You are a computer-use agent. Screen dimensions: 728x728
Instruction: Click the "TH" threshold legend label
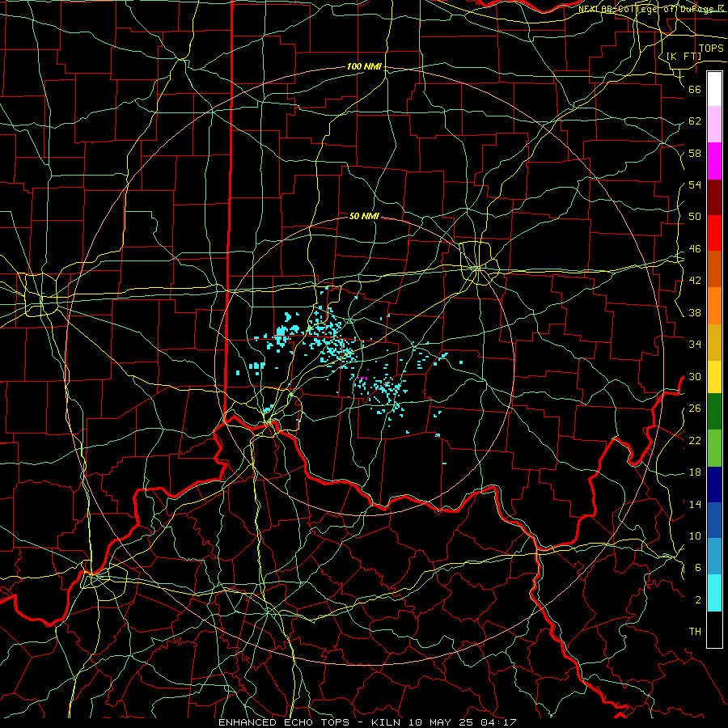pos(695,632)
